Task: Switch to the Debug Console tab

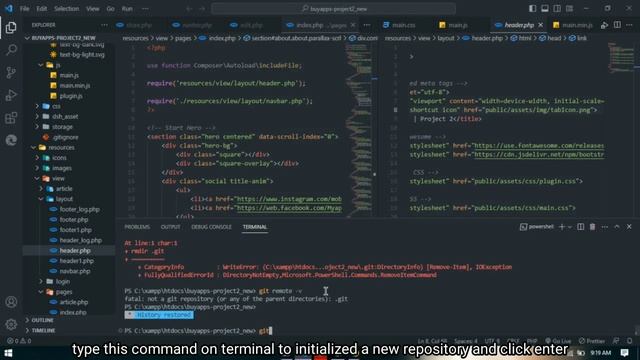Action: [x=211, y=227]
